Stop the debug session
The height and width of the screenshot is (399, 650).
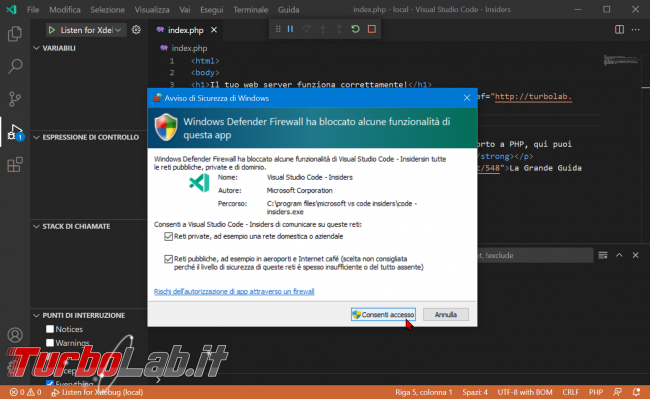[372, 29]
